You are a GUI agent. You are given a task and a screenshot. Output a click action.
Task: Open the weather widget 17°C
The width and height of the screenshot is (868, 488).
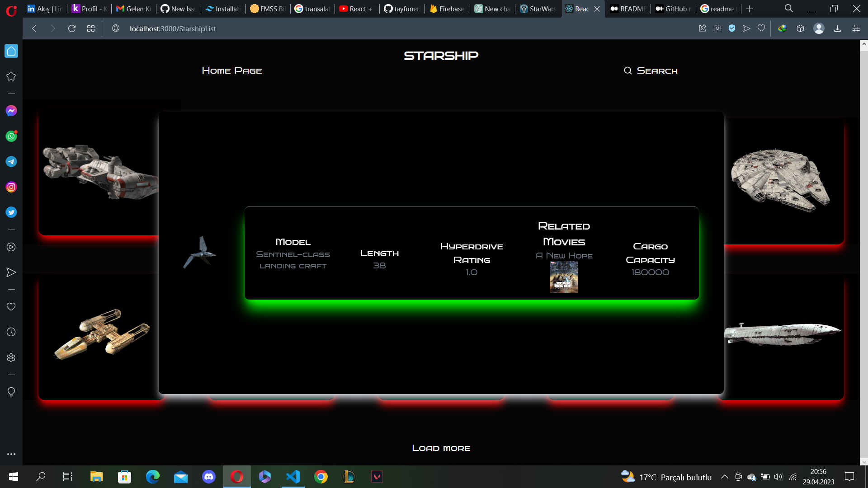(x=666, y=477)
